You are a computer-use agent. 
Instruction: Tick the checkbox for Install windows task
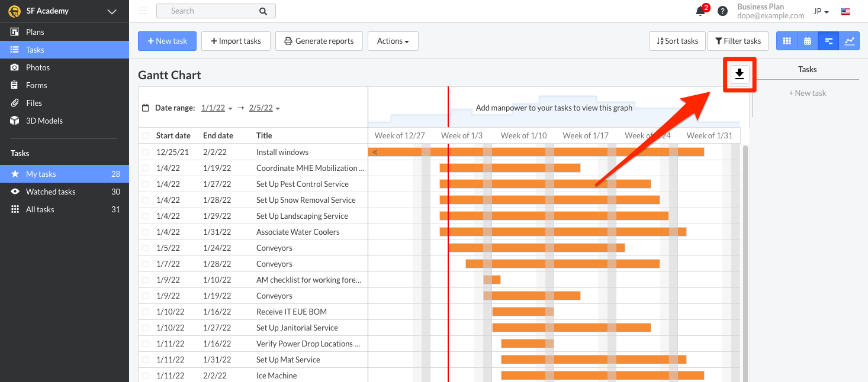146,152
